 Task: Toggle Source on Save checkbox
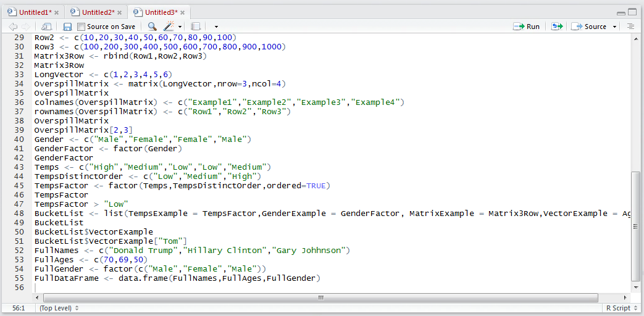81,27
